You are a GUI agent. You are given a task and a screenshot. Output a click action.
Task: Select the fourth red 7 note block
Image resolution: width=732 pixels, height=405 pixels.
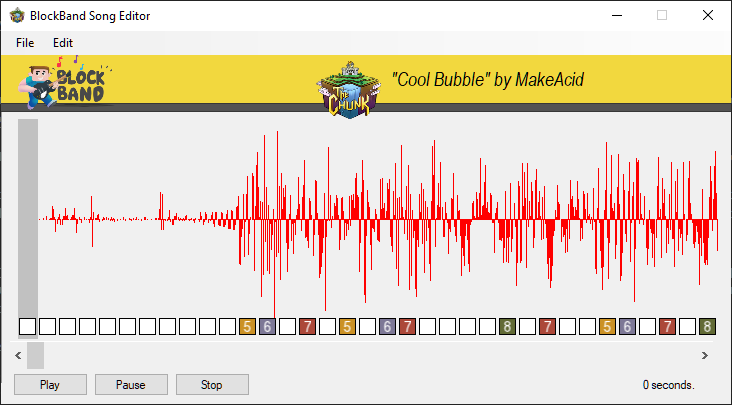click(668, 327)
